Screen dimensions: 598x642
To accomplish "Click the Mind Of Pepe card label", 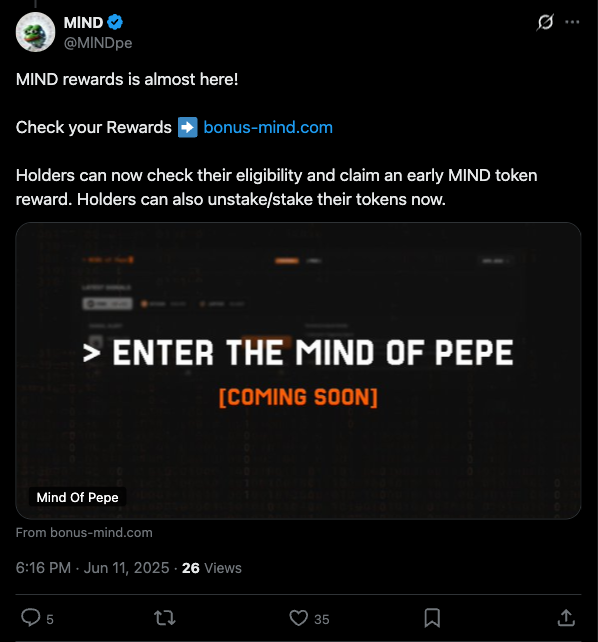I will [77, 497].
